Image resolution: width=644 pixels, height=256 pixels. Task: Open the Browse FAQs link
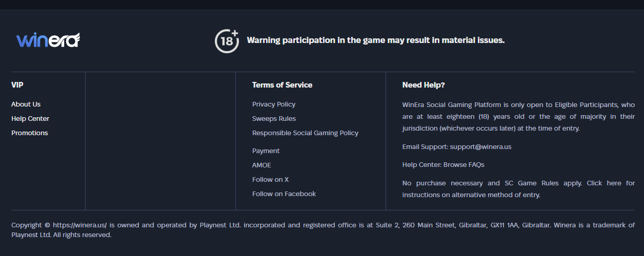point(464,165)
